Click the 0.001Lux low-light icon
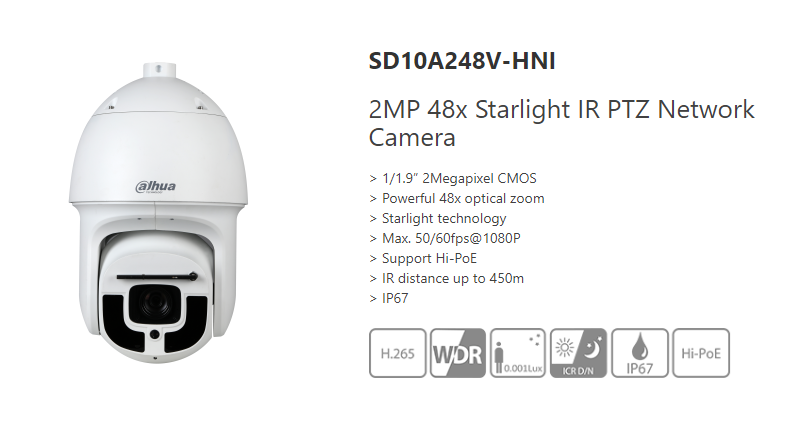The width and height of the screenshot is (794, 422). [518, 353]
